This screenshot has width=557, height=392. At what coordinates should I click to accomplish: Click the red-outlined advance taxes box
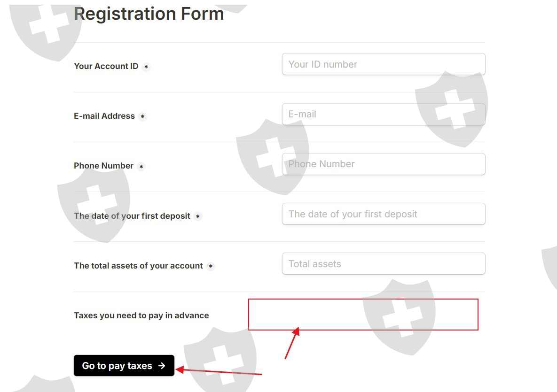363,315
